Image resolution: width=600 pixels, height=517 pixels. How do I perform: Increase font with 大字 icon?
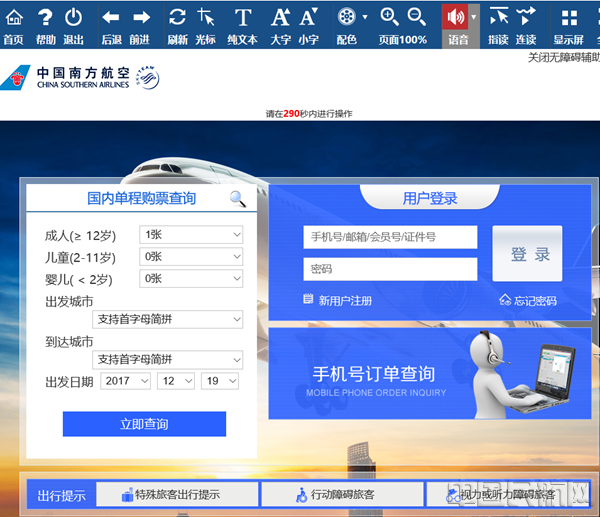click(280, 18)
